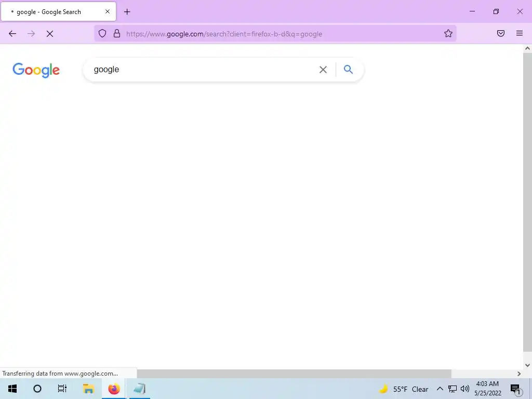Open File Explorer from taskbar
This screenshot has width=532, height=399.
[x=88, y=389]
